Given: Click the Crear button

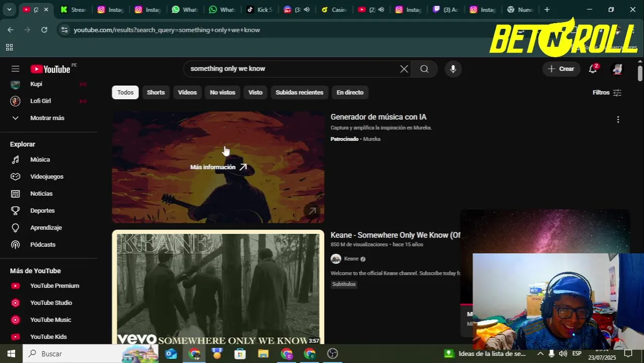Looking at the screenshot, I should point(561,69).
